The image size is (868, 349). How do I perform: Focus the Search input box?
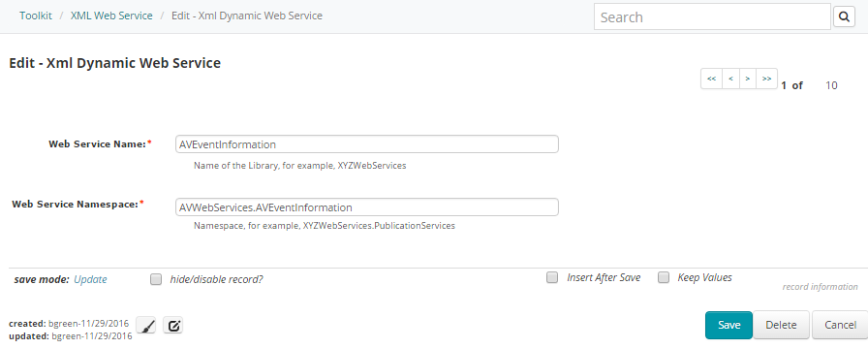point(712,17)
